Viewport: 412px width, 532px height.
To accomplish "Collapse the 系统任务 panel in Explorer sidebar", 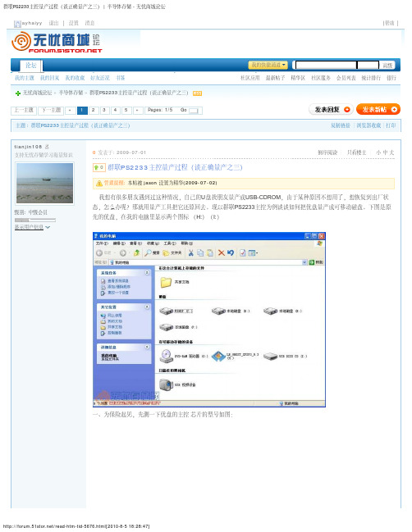I will coord(147,272).
